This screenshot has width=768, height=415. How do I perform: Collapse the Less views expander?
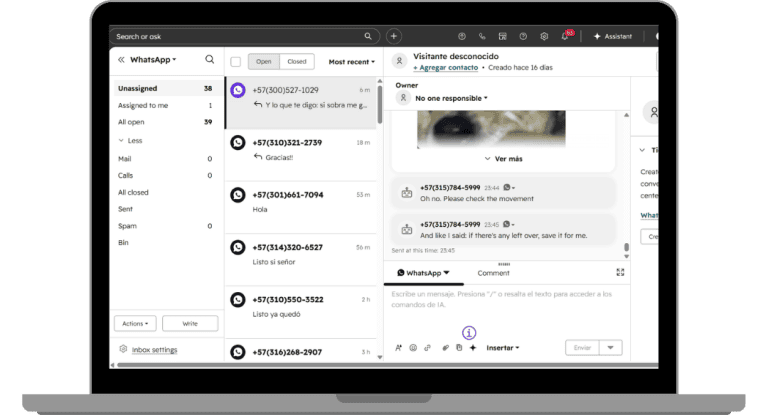[x=130, y=141]
